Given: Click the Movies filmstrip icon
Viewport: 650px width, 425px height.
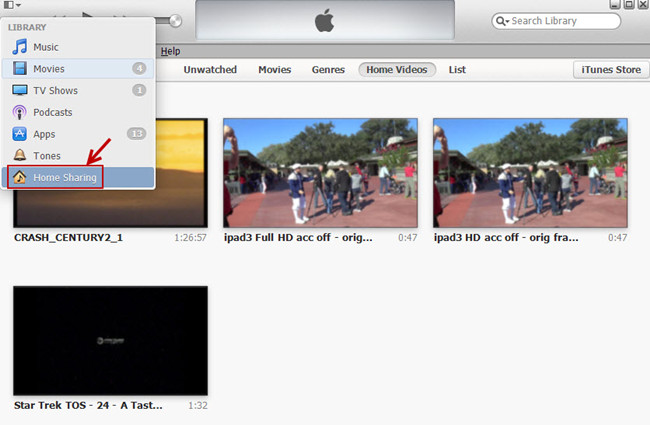Looking at the screenshot, I should 19,68.
